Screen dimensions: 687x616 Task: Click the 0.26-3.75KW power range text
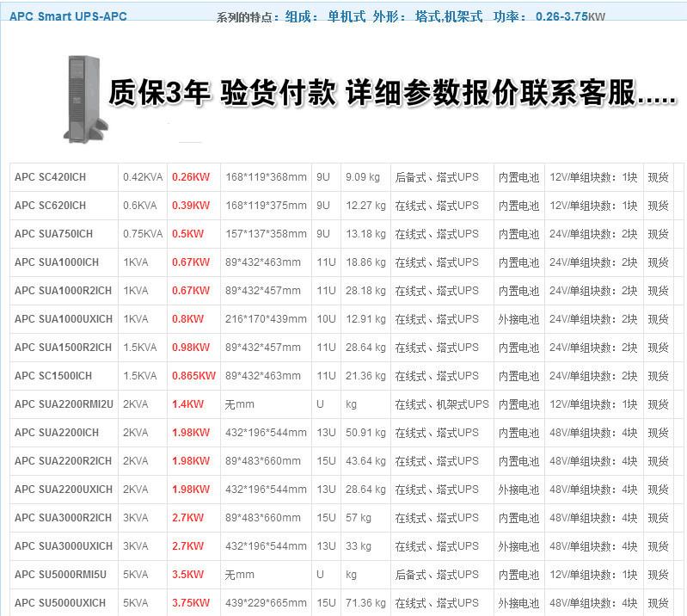pyautogui.click(x=569, y=17)
